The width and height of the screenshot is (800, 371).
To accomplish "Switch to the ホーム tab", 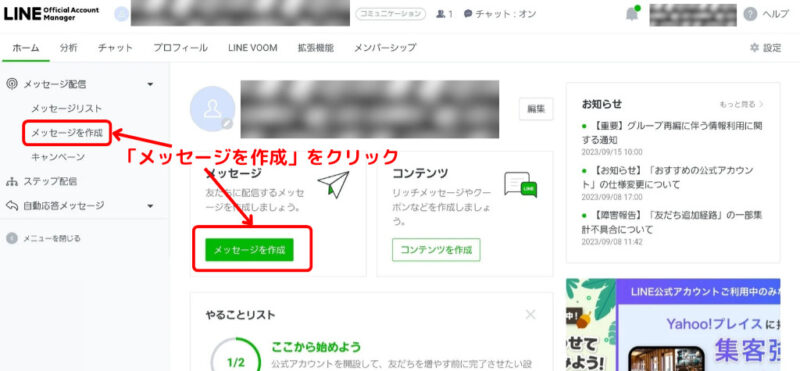I will coord(26,48).
